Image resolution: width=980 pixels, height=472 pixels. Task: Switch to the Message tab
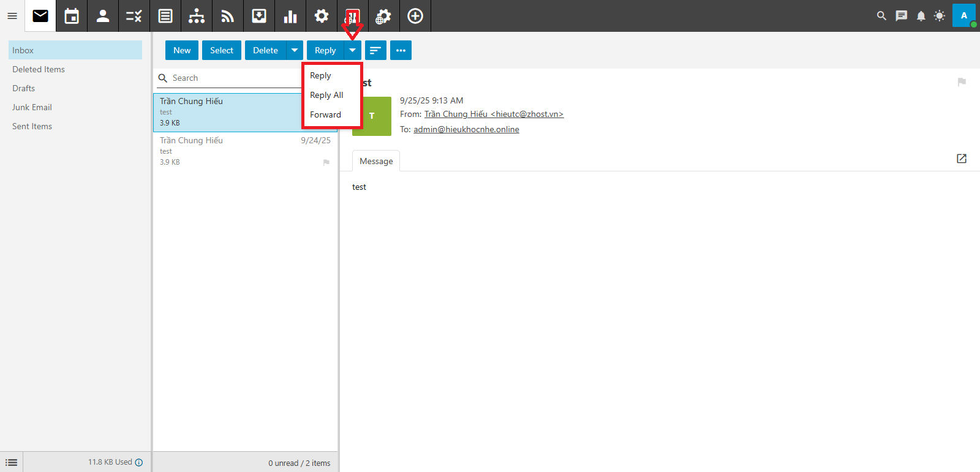click(376, 161)
